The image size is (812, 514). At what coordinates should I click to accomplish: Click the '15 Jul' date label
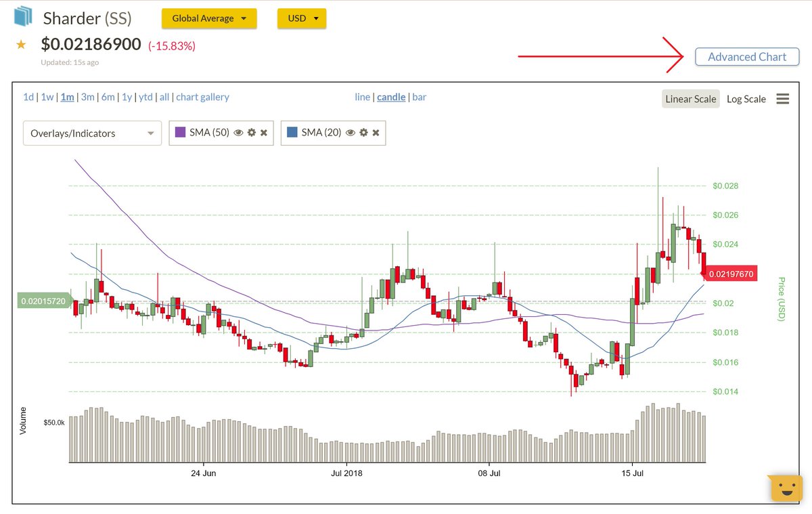click(632, 473)
